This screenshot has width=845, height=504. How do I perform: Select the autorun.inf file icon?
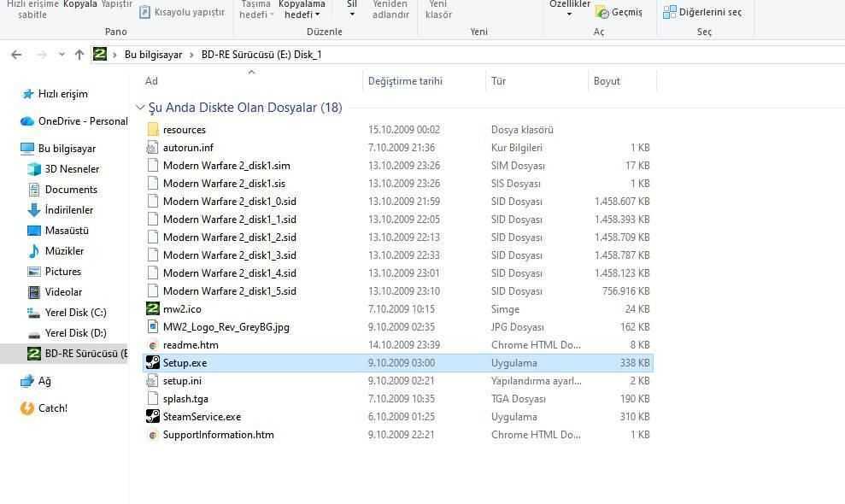tap(153, 147)
